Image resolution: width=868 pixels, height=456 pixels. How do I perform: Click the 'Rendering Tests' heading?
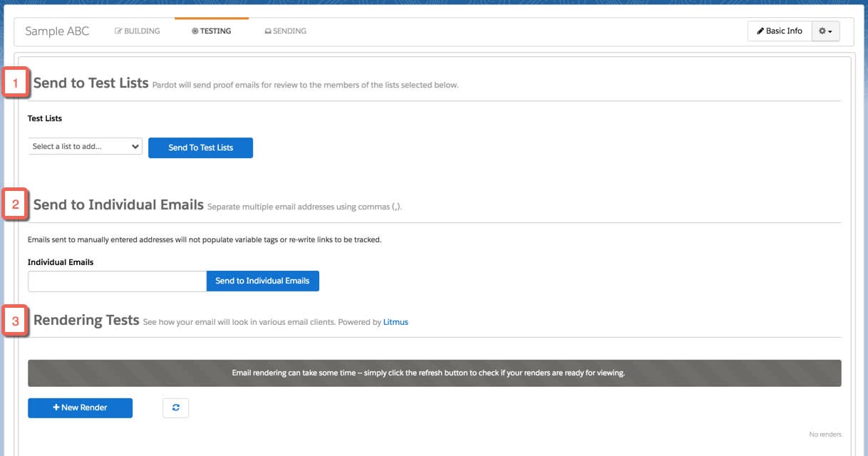tap(86, 320)
